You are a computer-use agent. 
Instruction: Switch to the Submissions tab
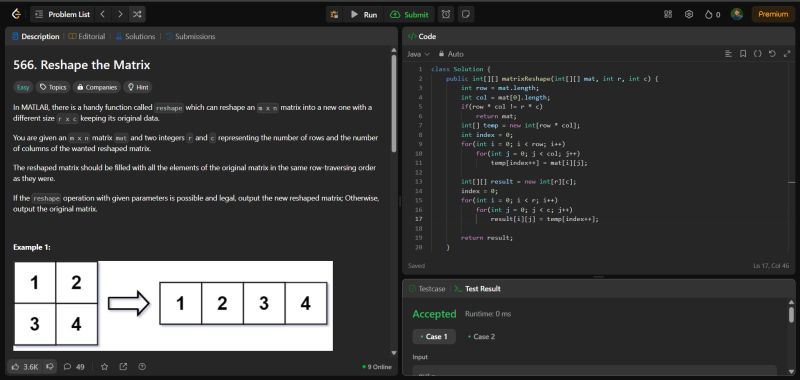(x=190, y=36)
